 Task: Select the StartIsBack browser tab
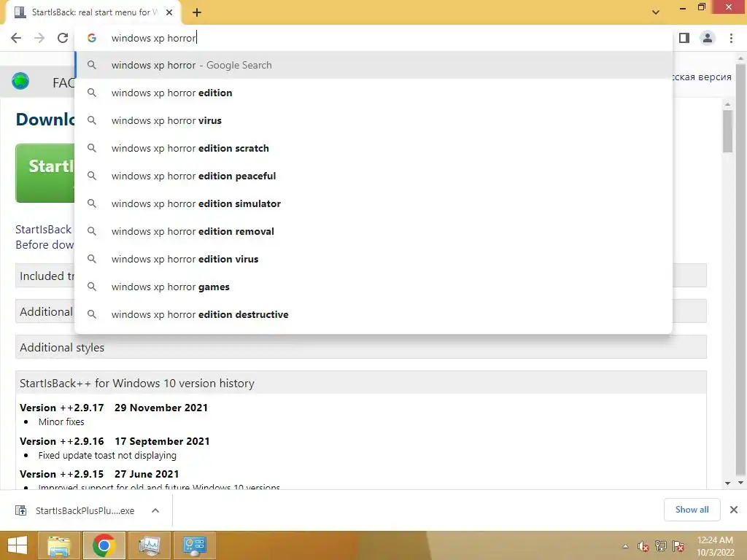pos(93,12)
